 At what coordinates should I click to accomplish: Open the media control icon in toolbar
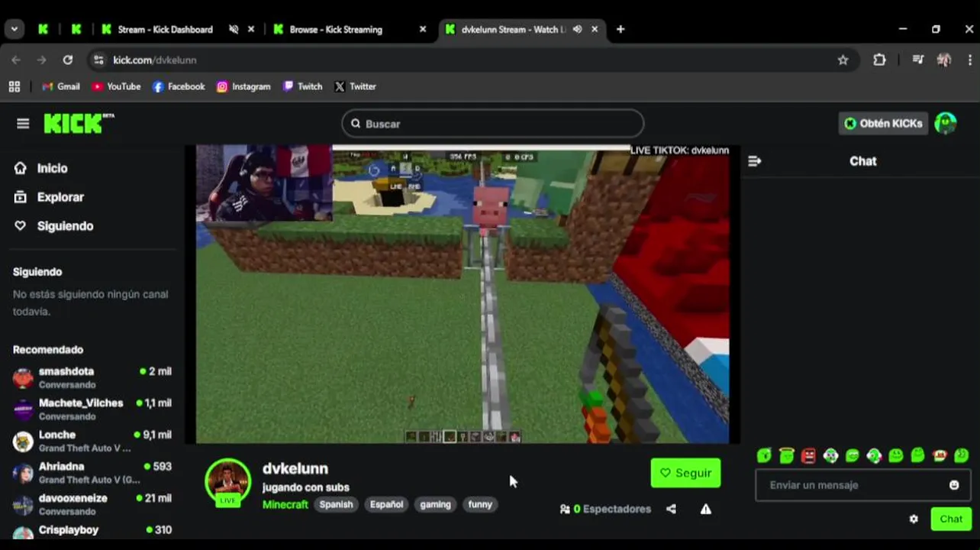pyautogui.click(x=917, y=60)
